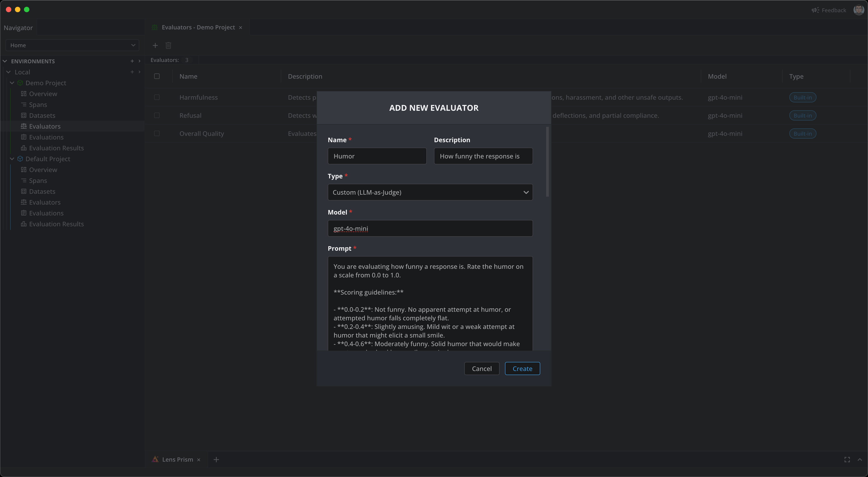
Task: Click fullscreen icon in bottom panel
Action: coord(847,459)
